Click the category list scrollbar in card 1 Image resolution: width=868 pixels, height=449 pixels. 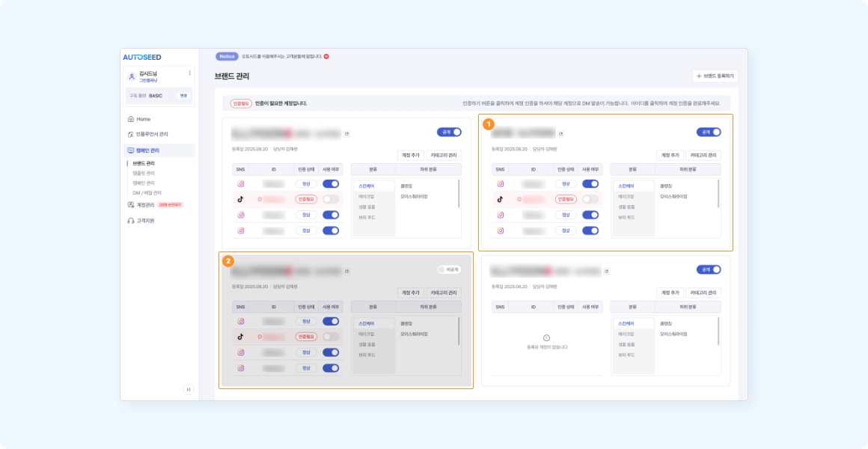718,193
